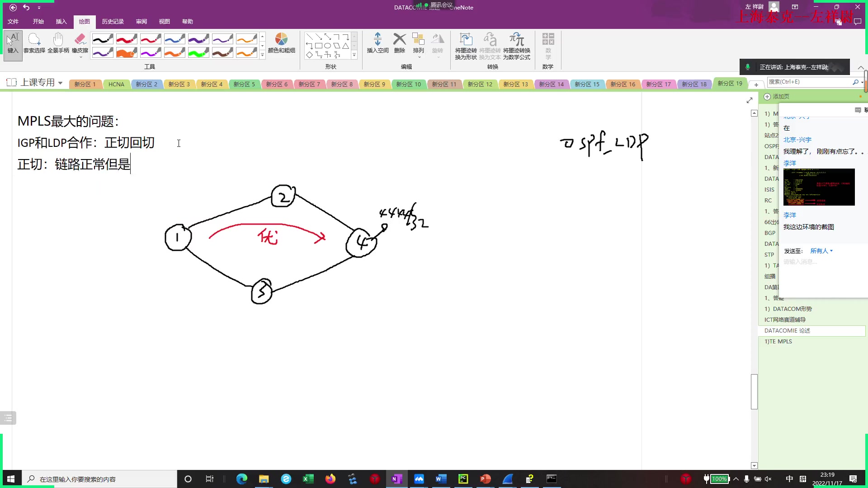
Task: Click chat sender name 北京-兴宇
Action: click(797, 140)
